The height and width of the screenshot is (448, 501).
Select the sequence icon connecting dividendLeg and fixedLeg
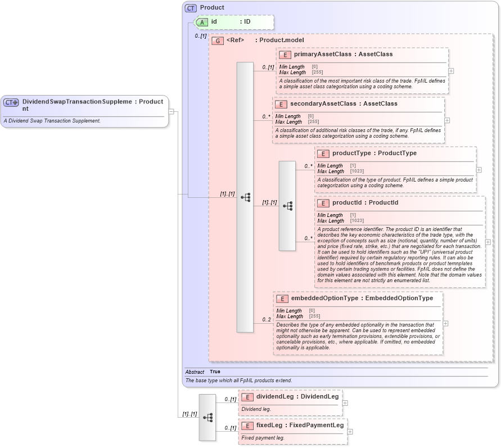[207, 416]
